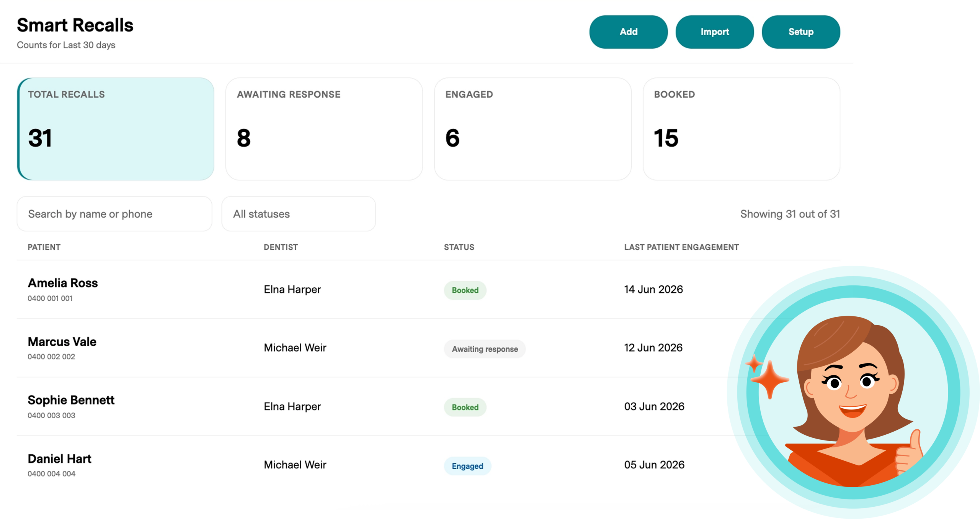The width and height of the screenshot is (980, 519).
Task: Click the Awaiting response status badge
Action: [x=485, y=349]
